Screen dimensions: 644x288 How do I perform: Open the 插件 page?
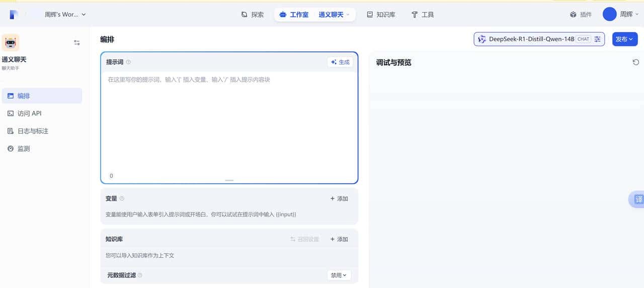[581, 15]
